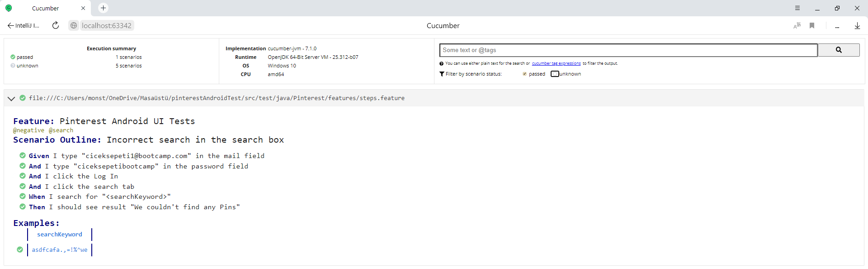Screen dimensions: 868x269
Task: Click the searchKeyword table header
Action: point(60,235)
